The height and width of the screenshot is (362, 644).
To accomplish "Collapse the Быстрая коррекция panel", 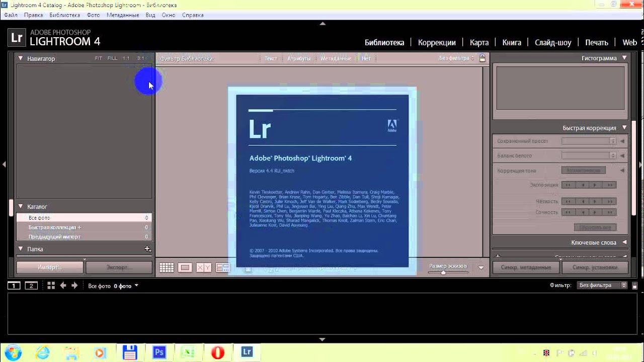I will point(624,128).
